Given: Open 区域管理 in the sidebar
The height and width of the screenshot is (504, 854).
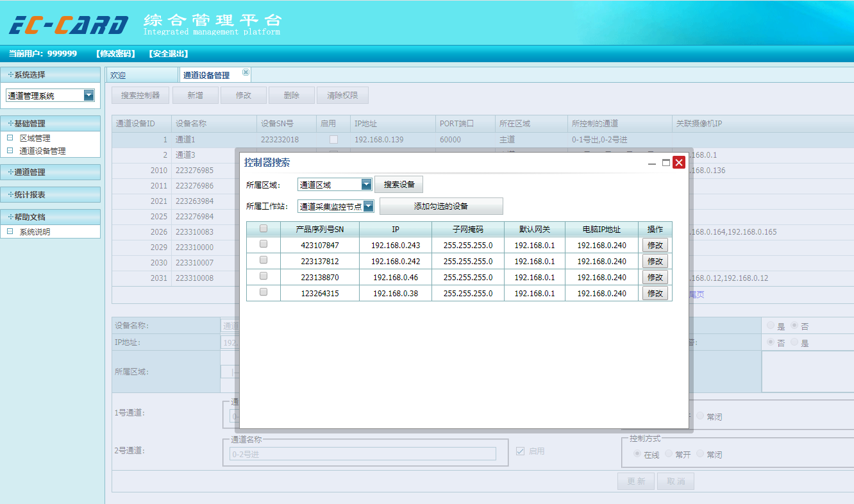Looking at the screenshot, I should click(x=35, y=138).
